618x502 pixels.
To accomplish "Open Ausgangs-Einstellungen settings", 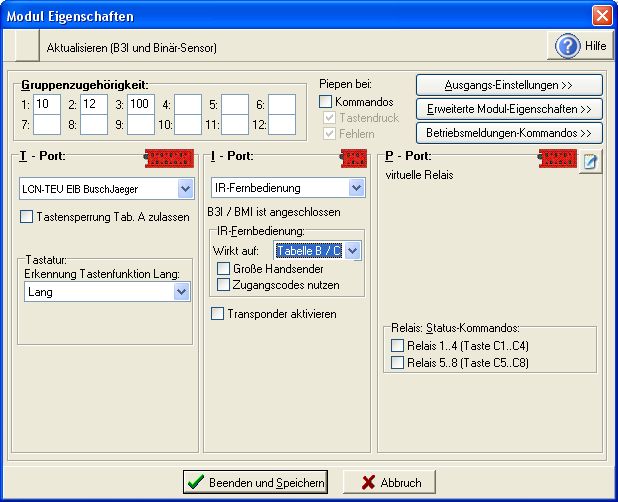I will point(509,85).
